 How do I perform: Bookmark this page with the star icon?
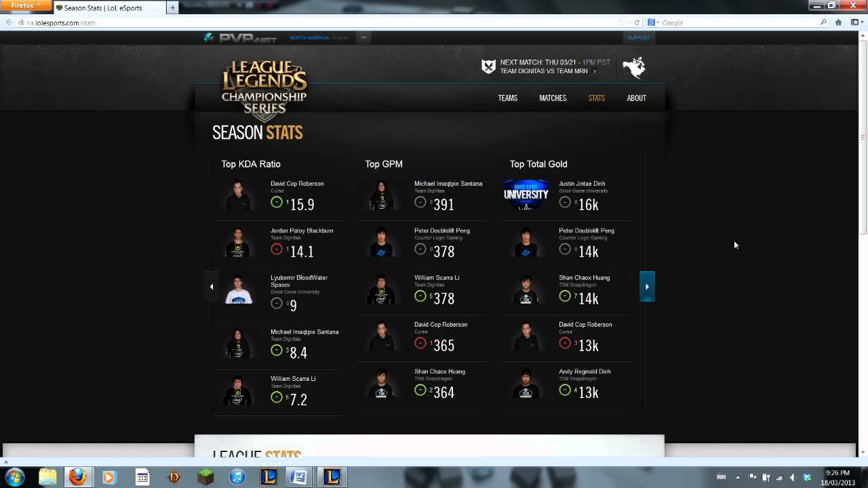click(x=620, y=22)
